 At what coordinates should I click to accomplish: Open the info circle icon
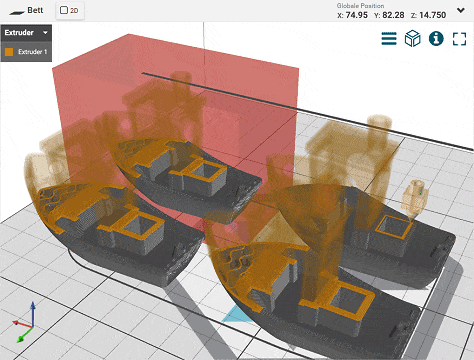point(436,39)
